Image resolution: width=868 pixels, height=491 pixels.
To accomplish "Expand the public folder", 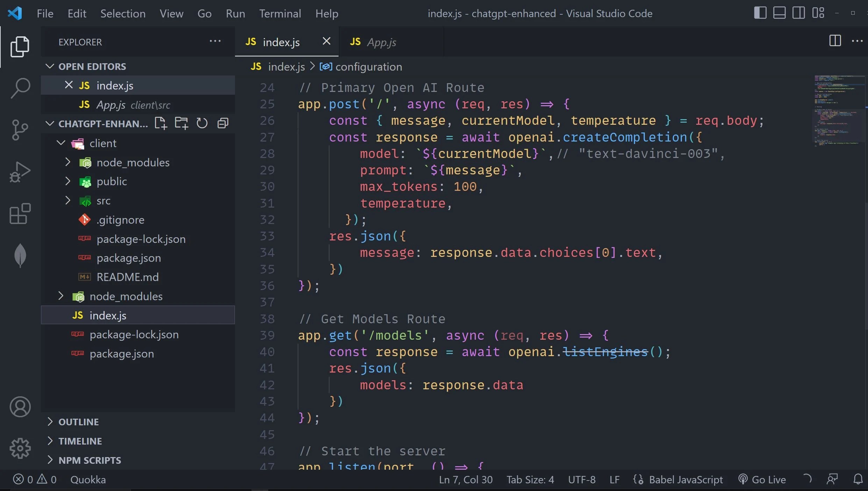I will coord(112,181).
